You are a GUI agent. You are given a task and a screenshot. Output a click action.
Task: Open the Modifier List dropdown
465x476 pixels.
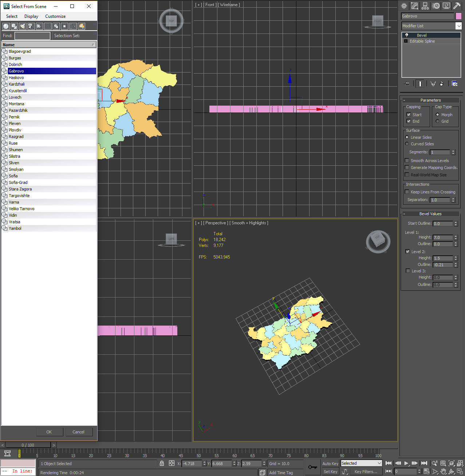(458, 26)
